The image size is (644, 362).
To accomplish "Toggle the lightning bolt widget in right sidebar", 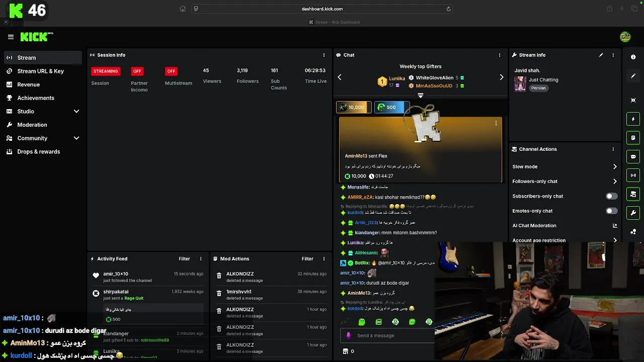I will pos(633,119).
